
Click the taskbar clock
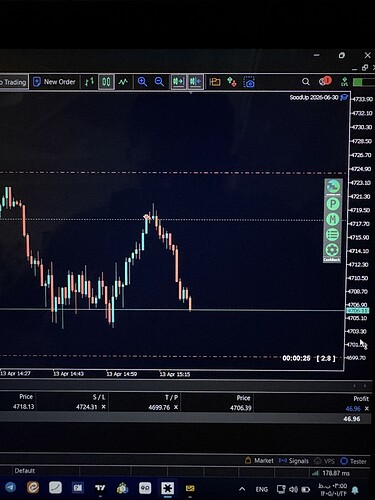click(333, 489)
